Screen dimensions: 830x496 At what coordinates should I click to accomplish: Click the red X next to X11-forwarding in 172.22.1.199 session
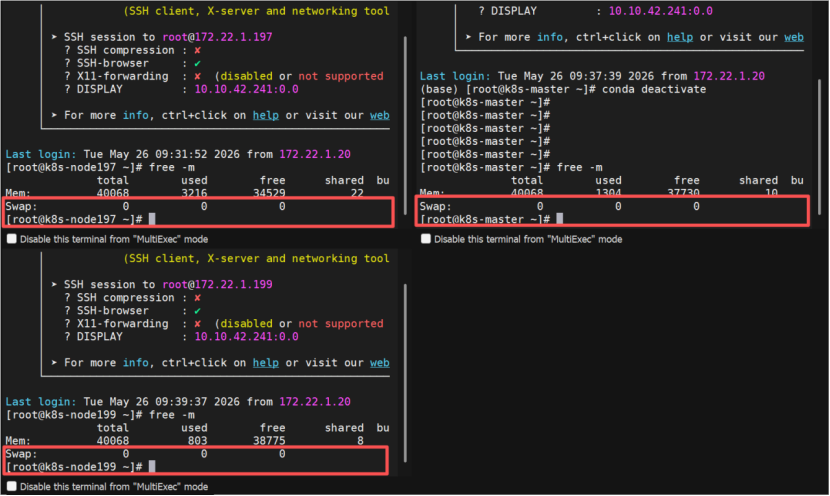pos(197,323)
